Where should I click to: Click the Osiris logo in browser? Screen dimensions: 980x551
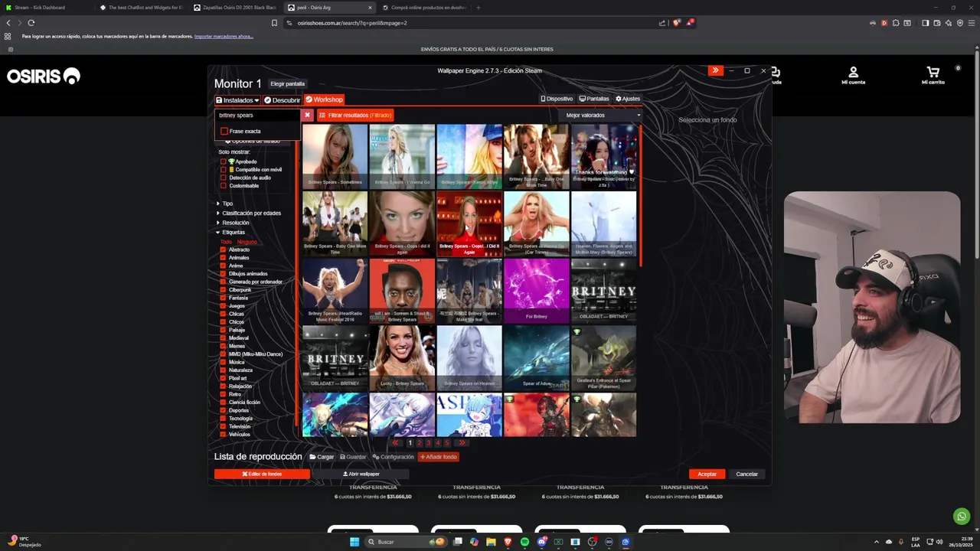[44, 76]
